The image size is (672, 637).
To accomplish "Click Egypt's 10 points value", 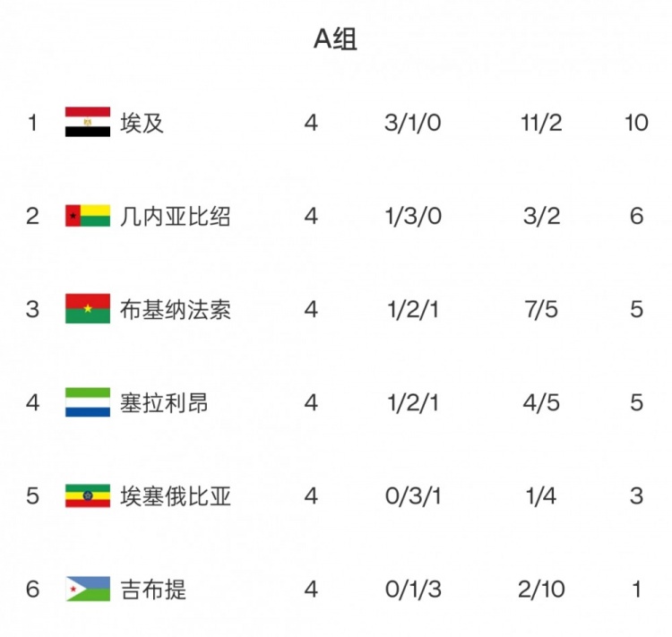I will 636,123.
